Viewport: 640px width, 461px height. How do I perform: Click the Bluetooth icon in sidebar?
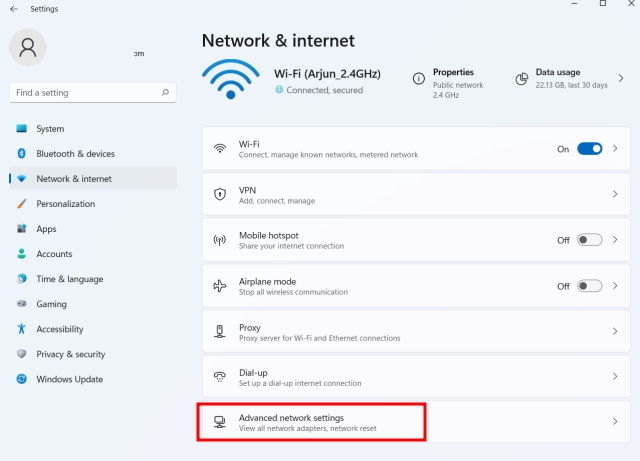coord(22,154)
